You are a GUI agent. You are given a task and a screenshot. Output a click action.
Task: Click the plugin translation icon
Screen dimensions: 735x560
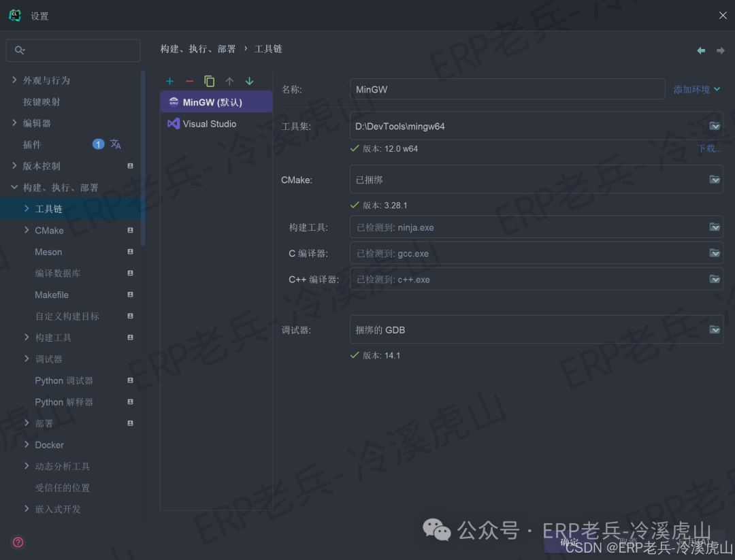coord(116,144)
